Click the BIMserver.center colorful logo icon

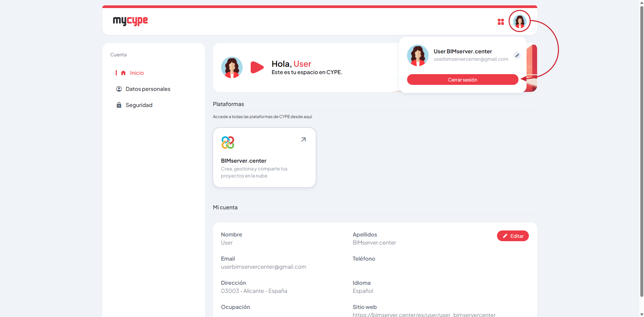pos(228,143)
